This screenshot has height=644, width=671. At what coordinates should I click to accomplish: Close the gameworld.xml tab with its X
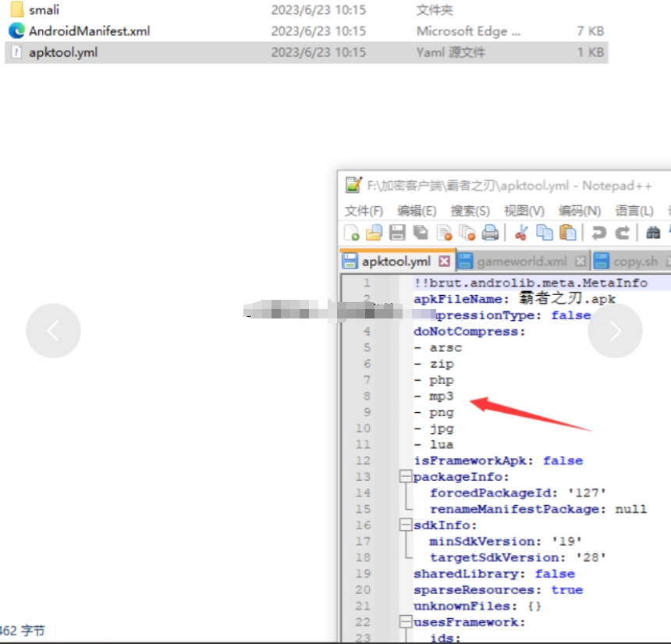click(x=580, y=262)
